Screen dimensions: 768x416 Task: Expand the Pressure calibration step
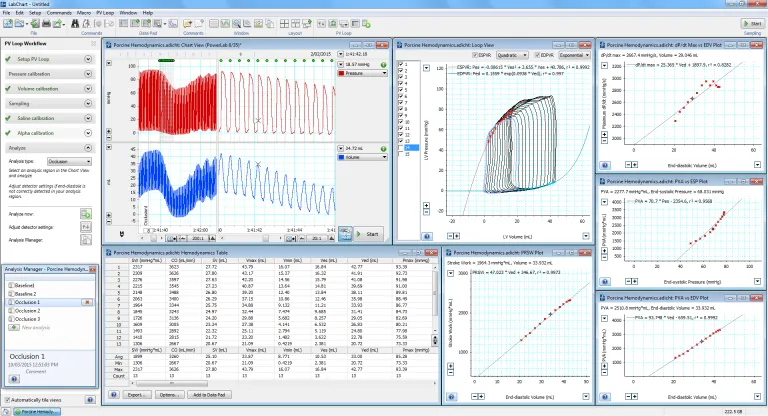click(88, 74)
